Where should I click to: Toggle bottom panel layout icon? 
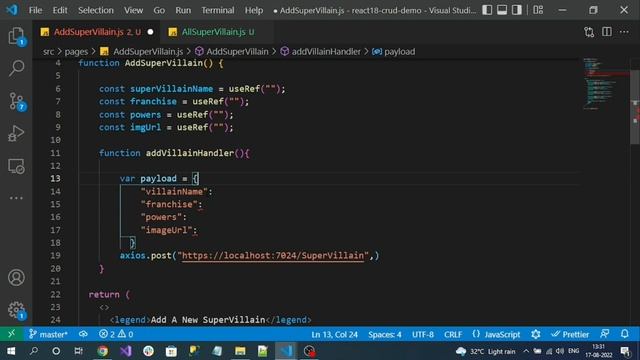(502, 10)
